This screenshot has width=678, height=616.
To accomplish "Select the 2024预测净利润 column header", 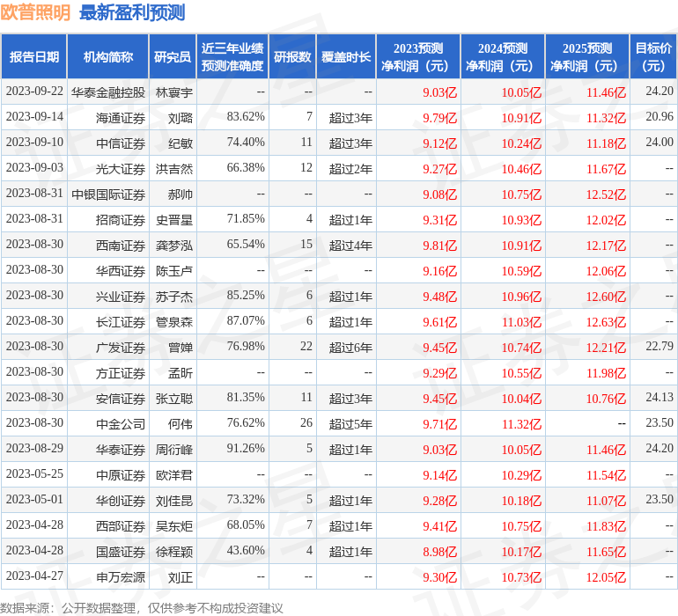I will (x=503, y=57).
